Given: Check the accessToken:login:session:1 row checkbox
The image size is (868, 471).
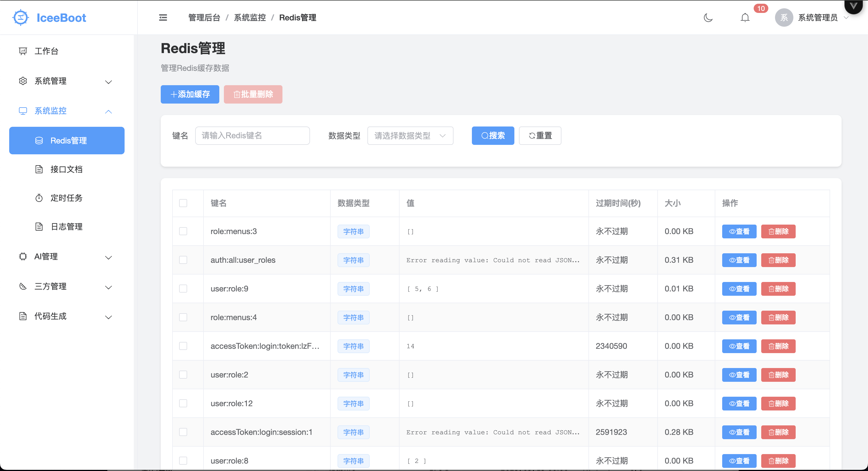Looking at the screenshot, I should (183, 432).
